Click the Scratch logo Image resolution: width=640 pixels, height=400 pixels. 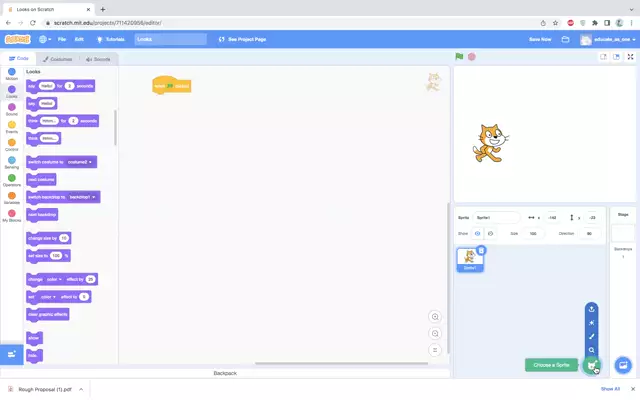tap(18, 39)
